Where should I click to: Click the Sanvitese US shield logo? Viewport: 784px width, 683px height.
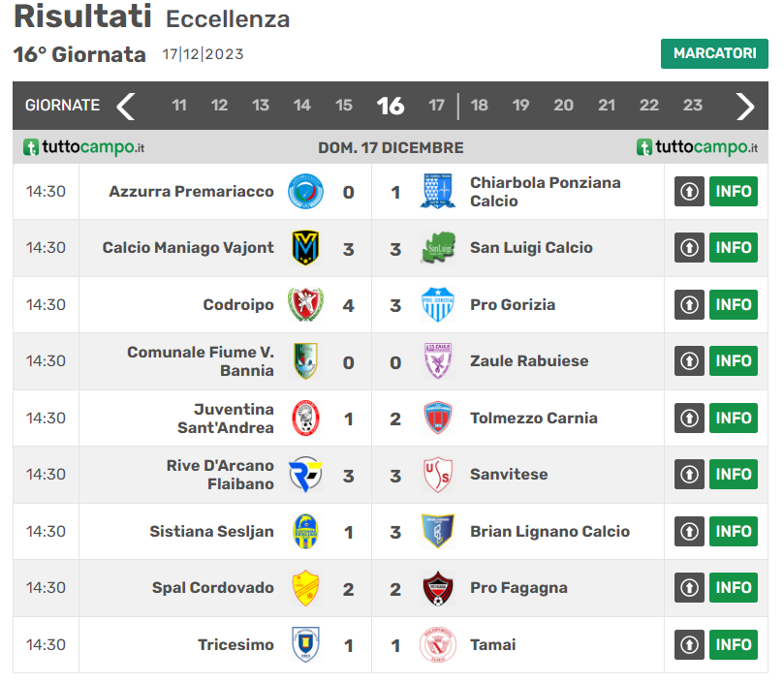click(x=438, y=475)
